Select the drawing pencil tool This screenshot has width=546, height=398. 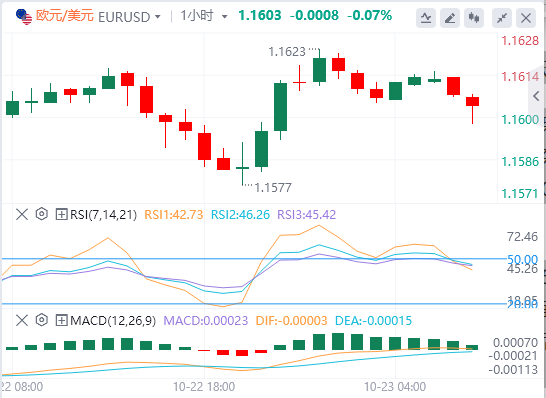click(x=450, y=18)
